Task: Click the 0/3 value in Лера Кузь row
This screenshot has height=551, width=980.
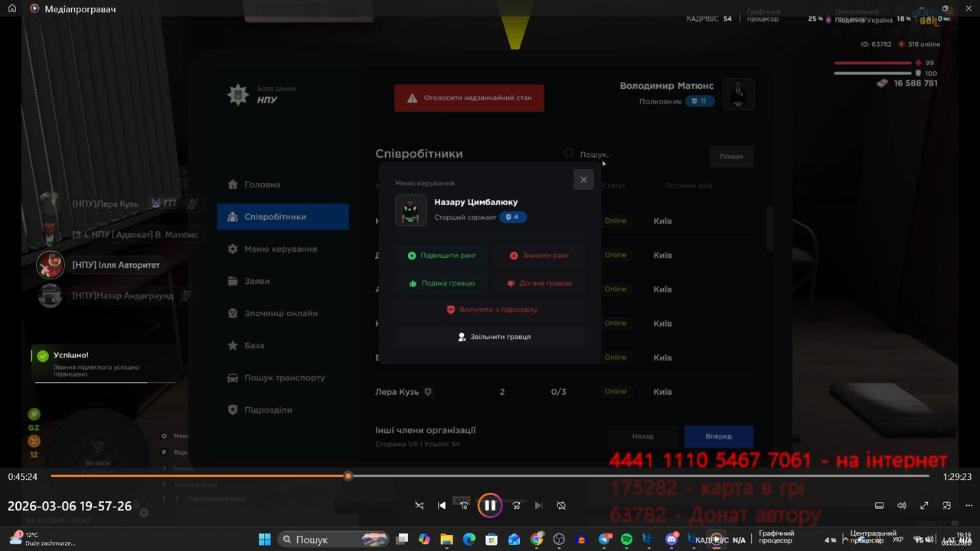Action: click(559, 392)
